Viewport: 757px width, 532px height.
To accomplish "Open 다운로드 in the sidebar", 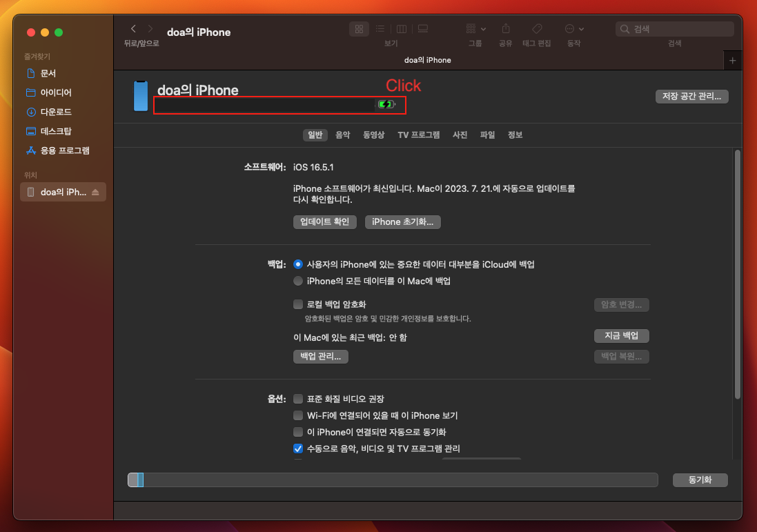I will point(55,112).
